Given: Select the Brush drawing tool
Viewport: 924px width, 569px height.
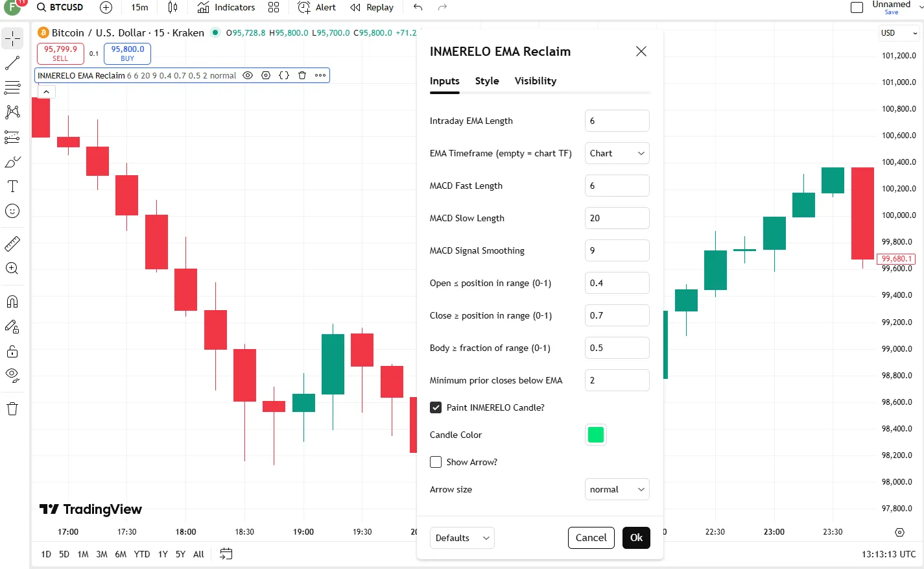Looking at the screenshot, I should point(12,162).
